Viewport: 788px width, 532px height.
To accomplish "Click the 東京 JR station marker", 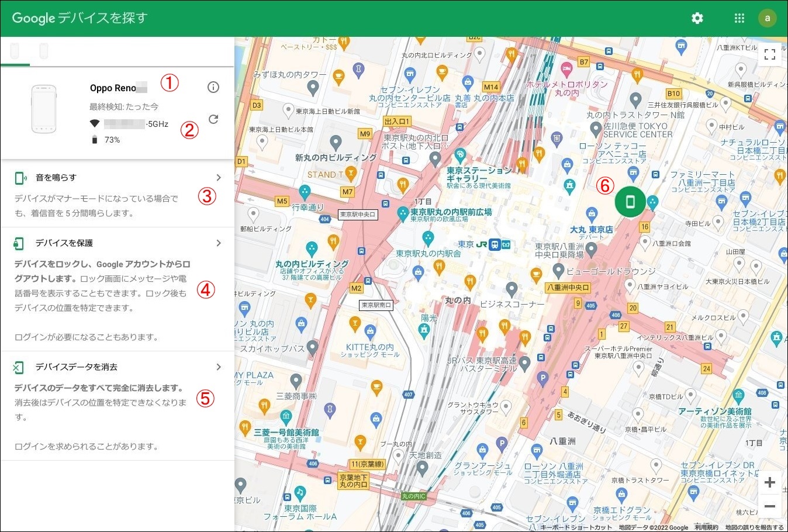I will tap(495, 244).
